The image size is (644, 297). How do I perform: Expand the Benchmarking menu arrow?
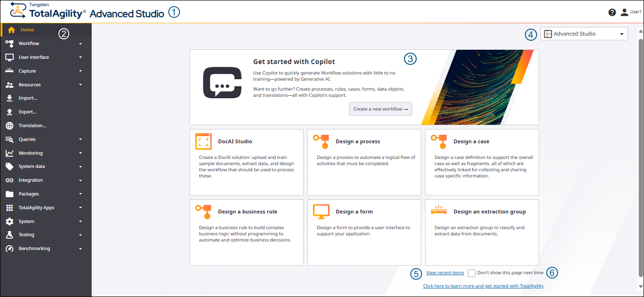pos(81,249)
